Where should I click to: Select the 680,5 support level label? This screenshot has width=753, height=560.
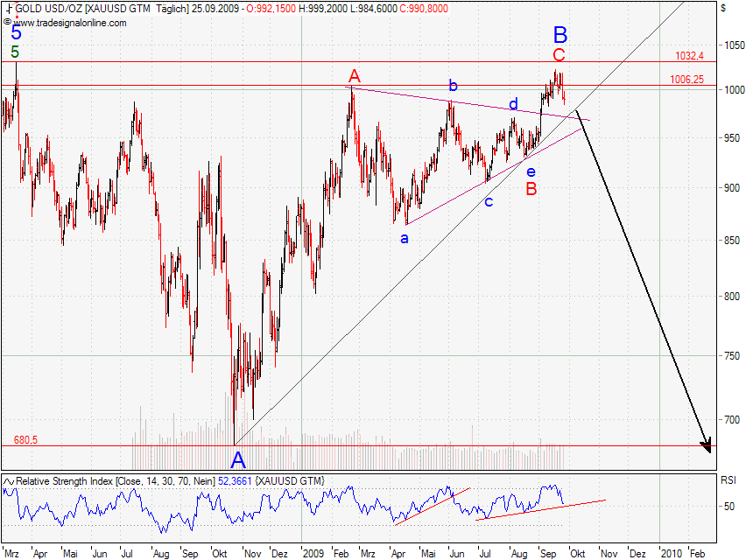click(25, 439)
